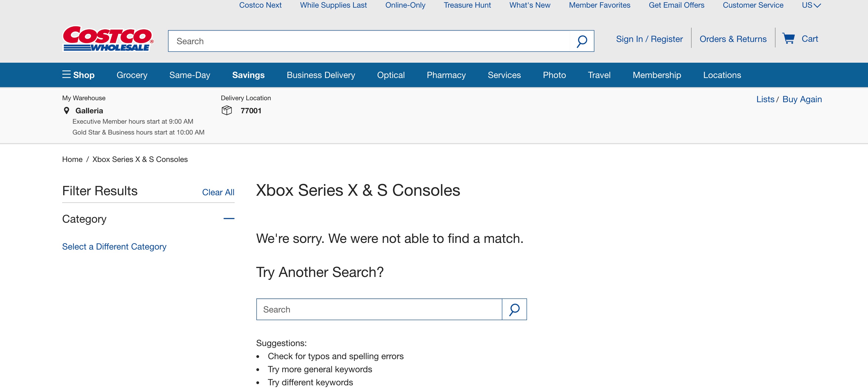Viewport: 868px width, 390px height.
Task: Click the Try Another Search input box
Action: pyautogui.click(x=379, y=310)
